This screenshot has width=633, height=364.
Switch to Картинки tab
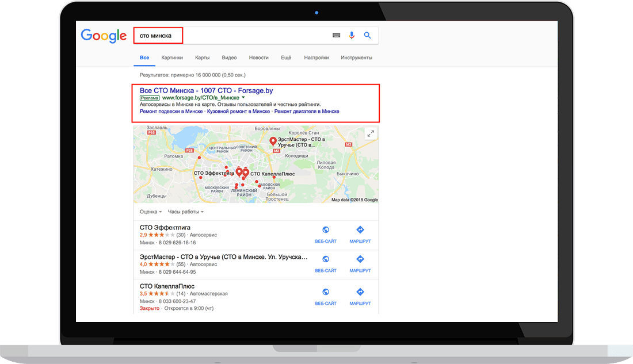172,58
